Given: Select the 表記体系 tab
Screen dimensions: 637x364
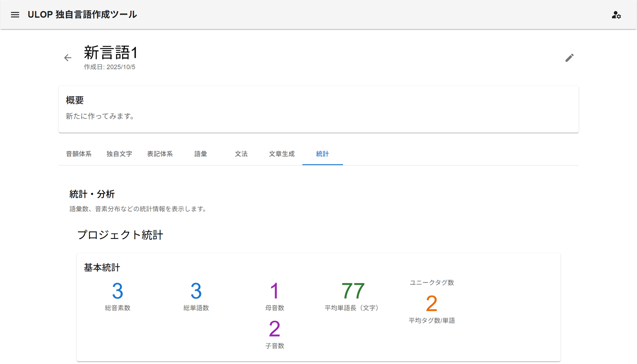Looking at the screenshot, I should pos(160,154).
